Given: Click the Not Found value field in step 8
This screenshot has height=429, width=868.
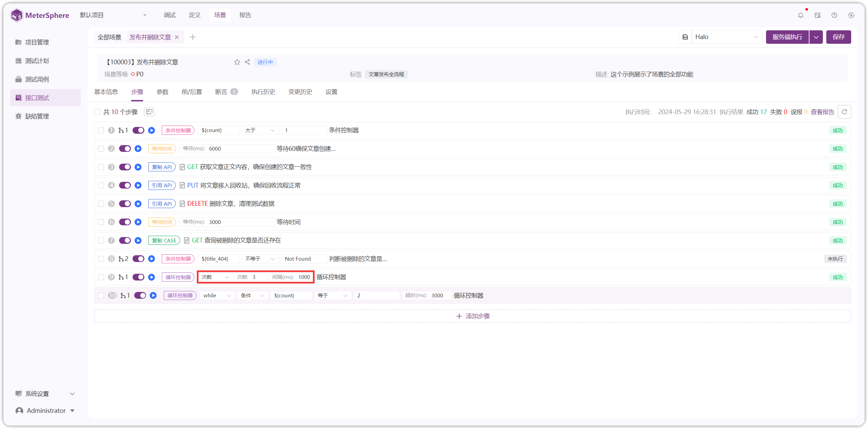Looking at the screenshot, I should pos(304,259).
